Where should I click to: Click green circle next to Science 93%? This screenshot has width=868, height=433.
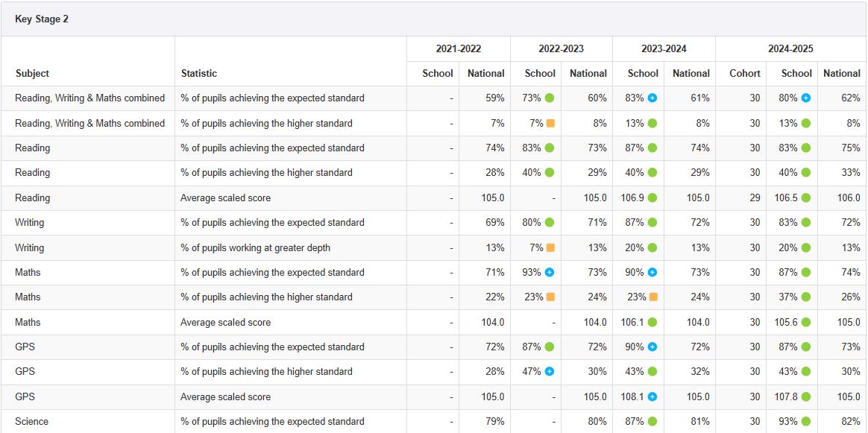[x=805, y=421]
